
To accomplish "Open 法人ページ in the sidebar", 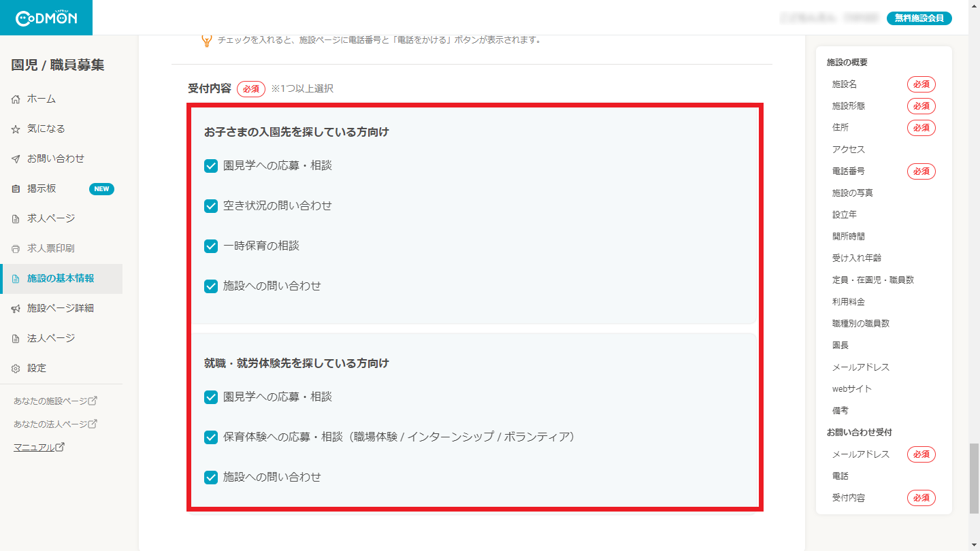I will [x=51, y=338].
